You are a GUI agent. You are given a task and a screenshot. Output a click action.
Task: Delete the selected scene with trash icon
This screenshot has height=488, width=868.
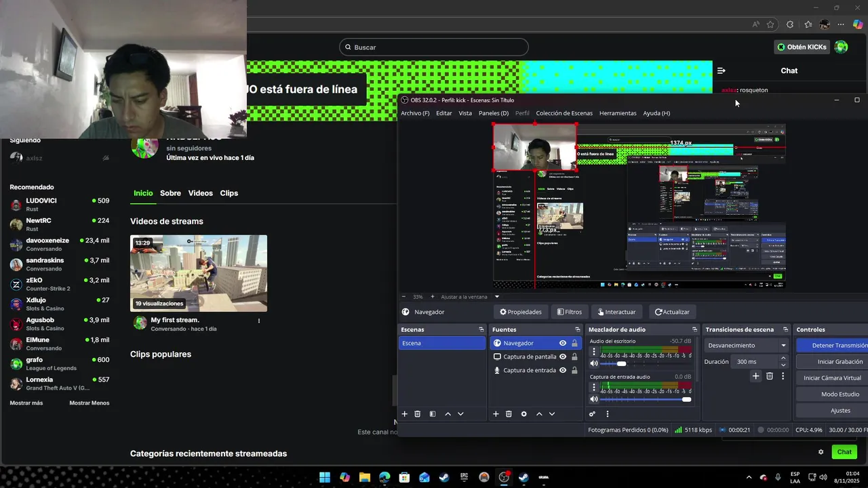click(x=418, y=414)
